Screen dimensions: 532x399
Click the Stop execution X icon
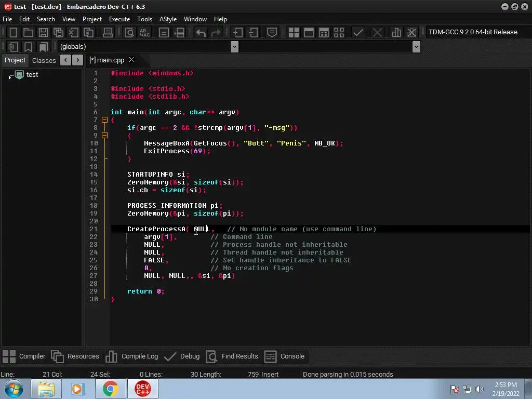point(377,32)
